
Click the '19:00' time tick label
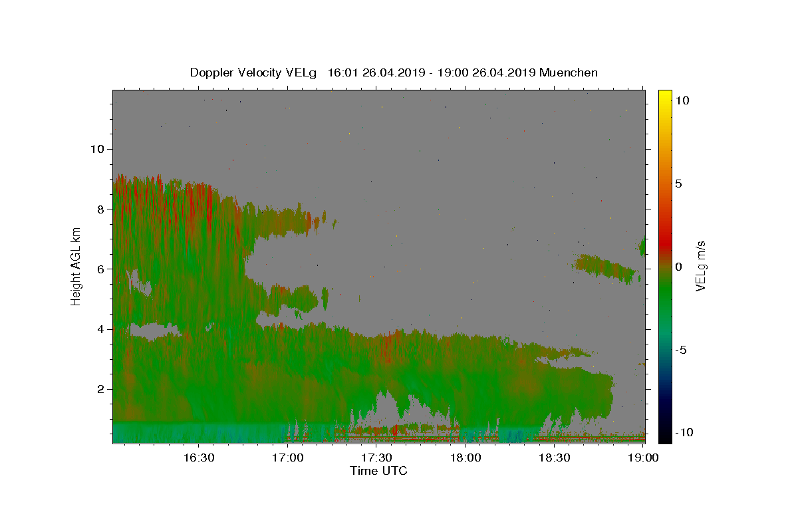[643, 458]
